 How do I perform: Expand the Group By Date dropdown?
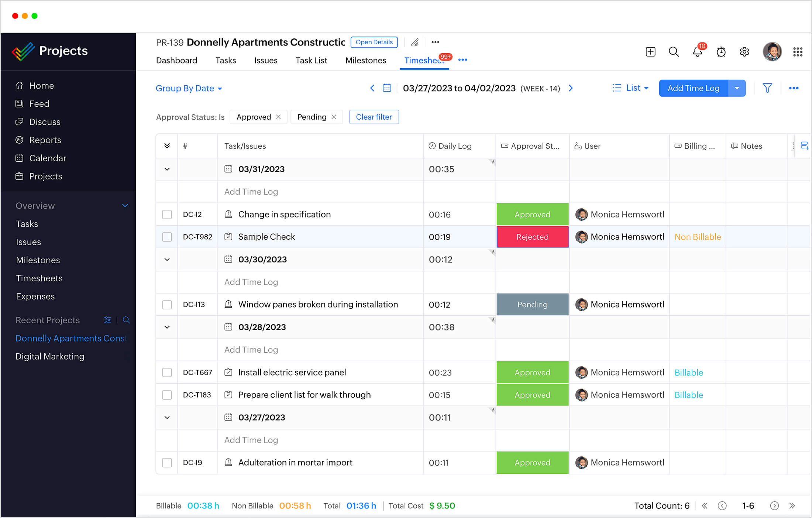[x=188, y=88]
